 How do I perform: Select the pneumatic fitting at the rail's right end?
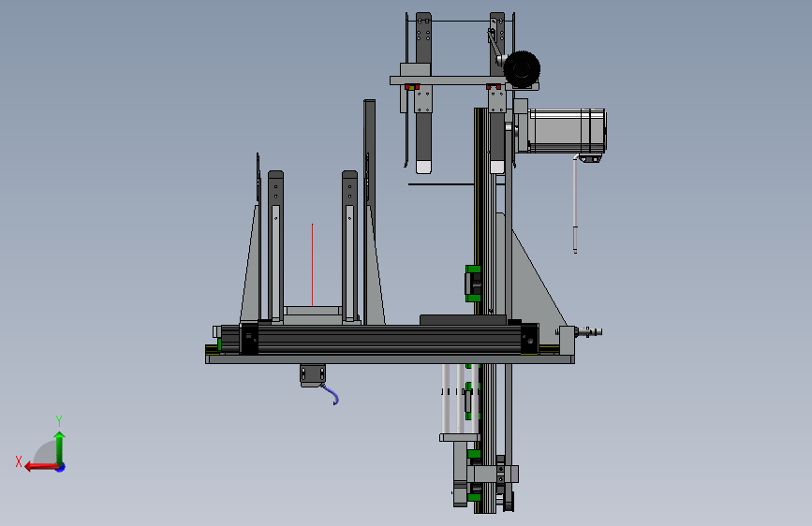tap(589, 332)
